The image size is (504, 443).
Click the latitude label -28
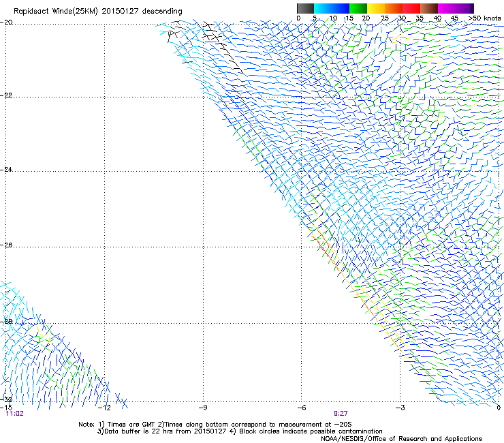(7, 322)
